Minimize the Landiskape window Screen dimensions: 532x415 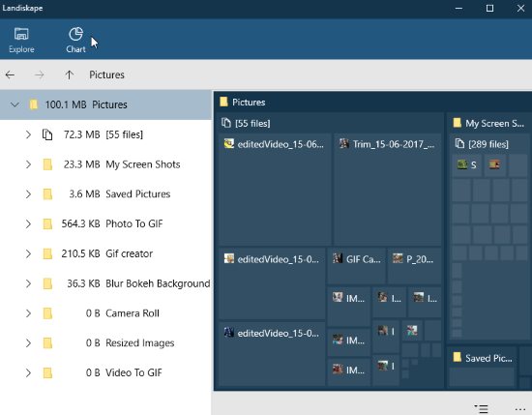click(x=458, y=8)
